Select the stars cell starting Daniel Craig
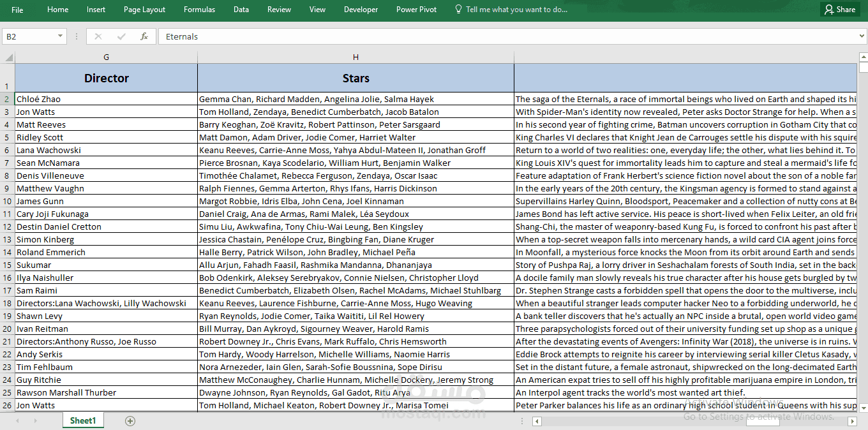Viewport: 868px width, 430px height. tap(355, 214)
